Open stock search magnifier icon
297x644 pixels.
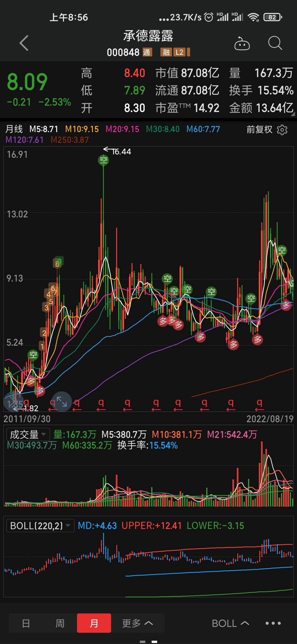click(275, 43)
